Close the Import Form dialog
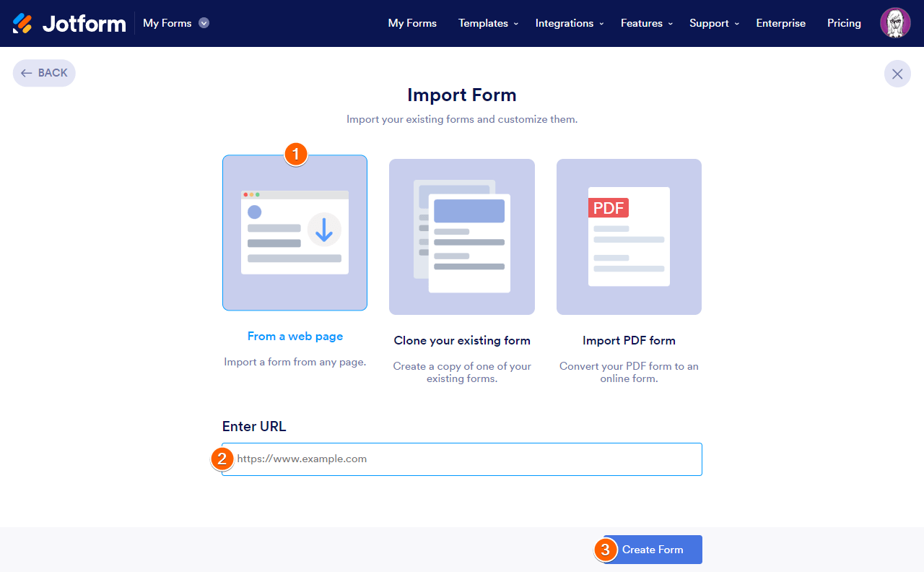The image size is (924, 572). coord(897,74)
